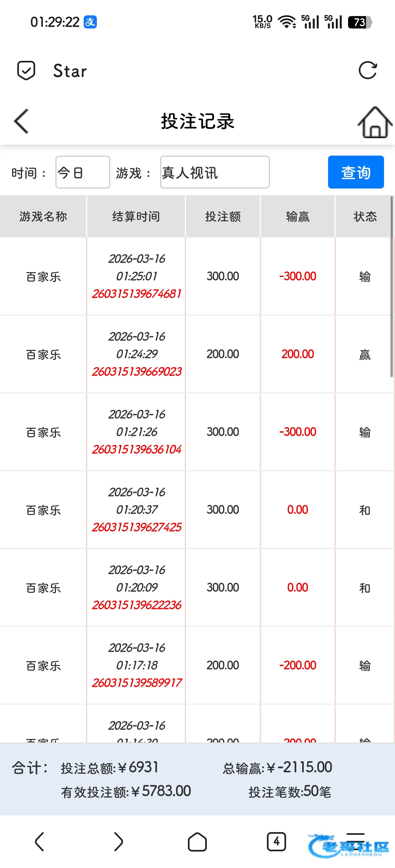This screenshot has height=868, width=395.
Task: Open the 今日 time dropdown
Action: coord(83,172)
